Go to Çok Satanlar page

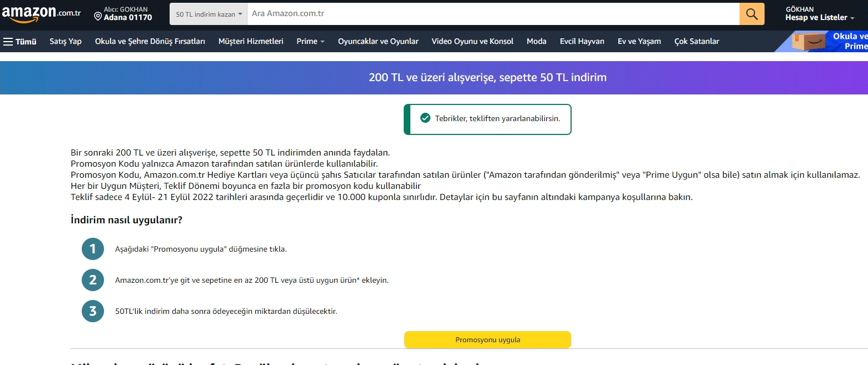pos(697,41)
